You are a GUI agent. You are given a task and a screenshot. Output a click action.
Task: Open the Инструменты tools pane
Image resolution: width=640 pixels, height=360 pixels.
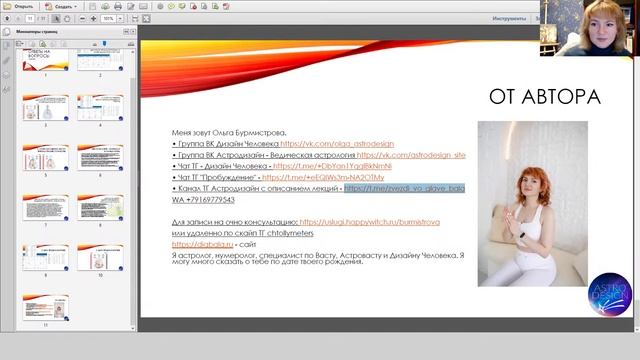click(x=509, y=18)
